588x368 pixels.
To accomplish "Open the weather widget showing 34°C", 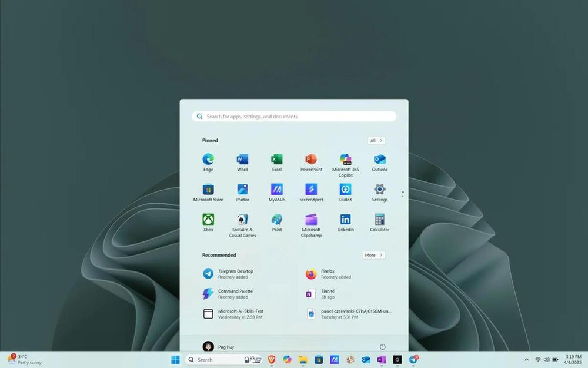I will 24,359.
